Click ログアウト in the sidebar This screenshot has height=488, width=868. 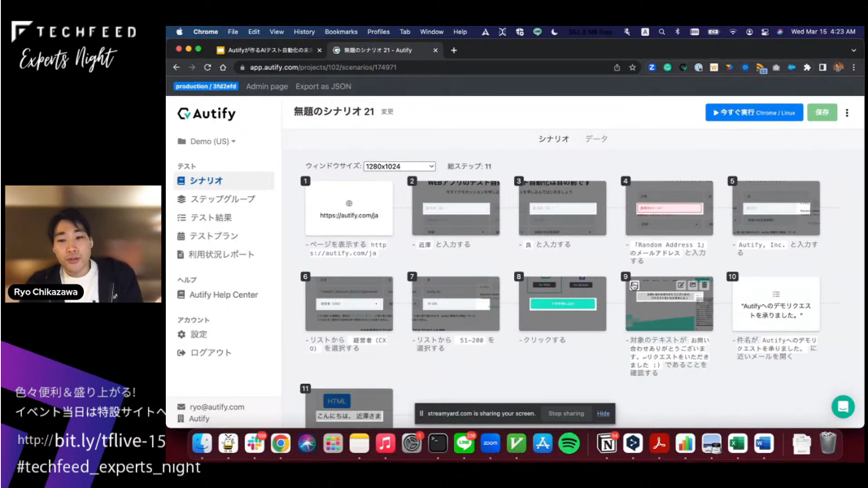pyautogui.click(x=211, y=352)
